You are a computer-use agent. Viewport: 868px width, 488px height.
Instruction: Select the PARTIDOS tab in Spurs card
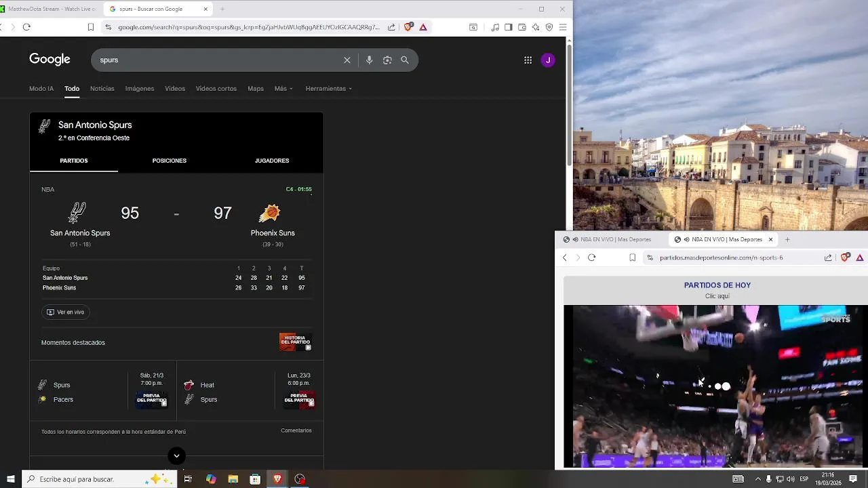tap(74, 161)
